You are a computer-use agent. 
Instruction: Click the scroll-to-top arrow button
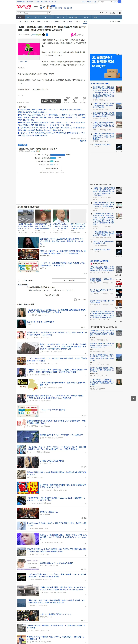[133, 398]
